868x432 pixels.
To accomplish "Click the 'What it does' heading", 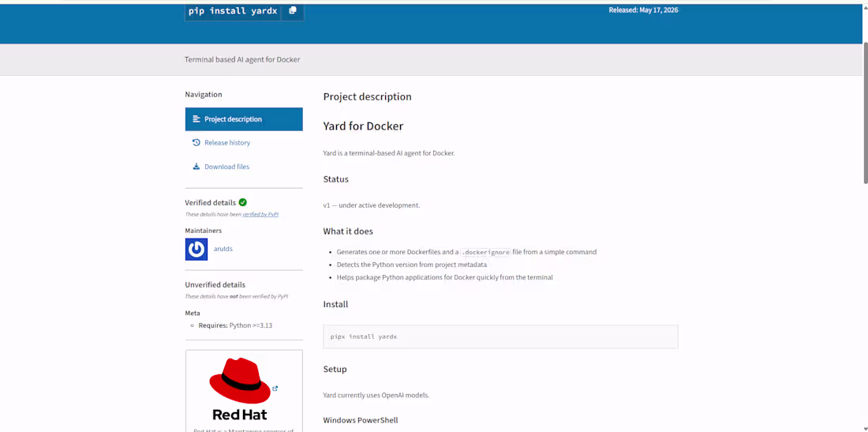I will (x=348, y=231).
